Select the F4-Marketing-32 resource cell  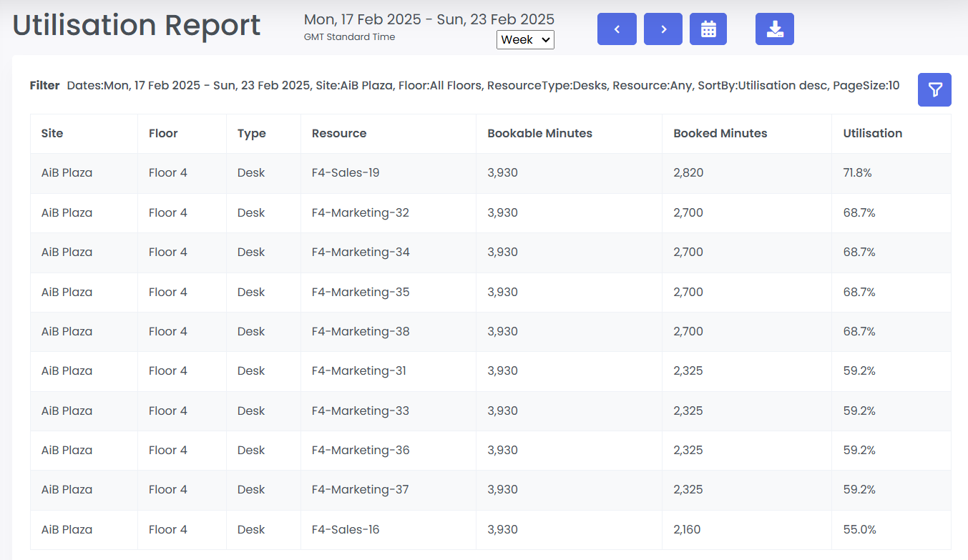[361, 212]
